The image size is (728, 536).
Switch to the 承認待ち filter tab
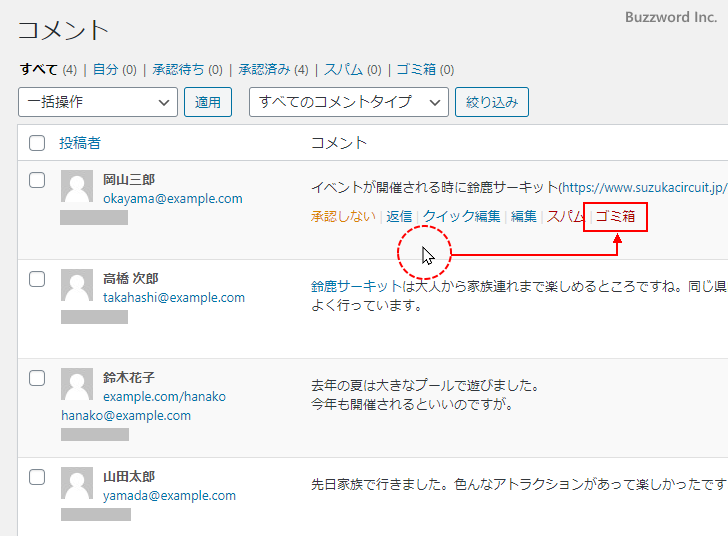(177, 70)
